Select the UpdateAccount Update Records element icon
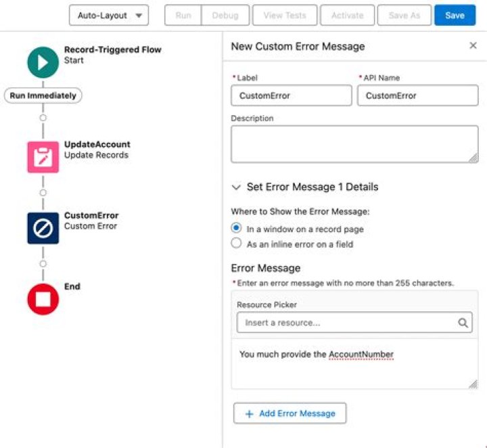Viewport: 487px width, 448px height. tap(43, 157)
